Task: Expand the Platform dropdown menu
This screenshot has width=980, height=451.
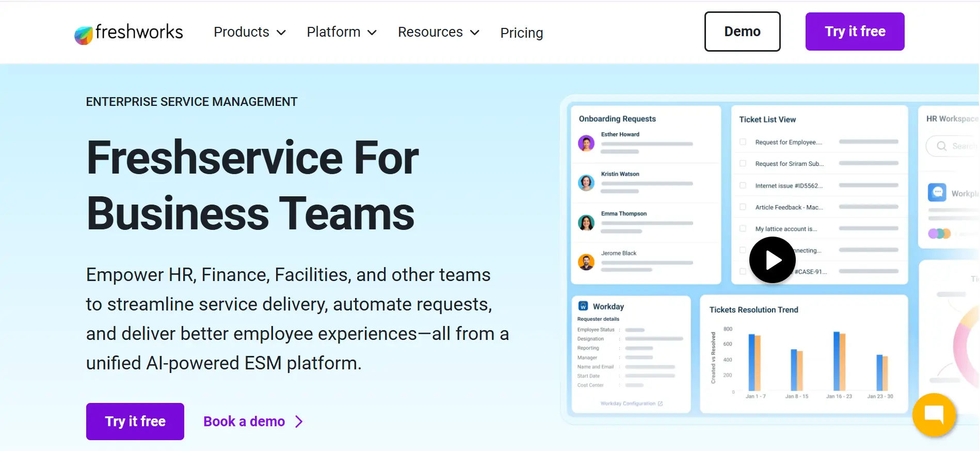Action: pyautogui.click(x=342, y=32)
